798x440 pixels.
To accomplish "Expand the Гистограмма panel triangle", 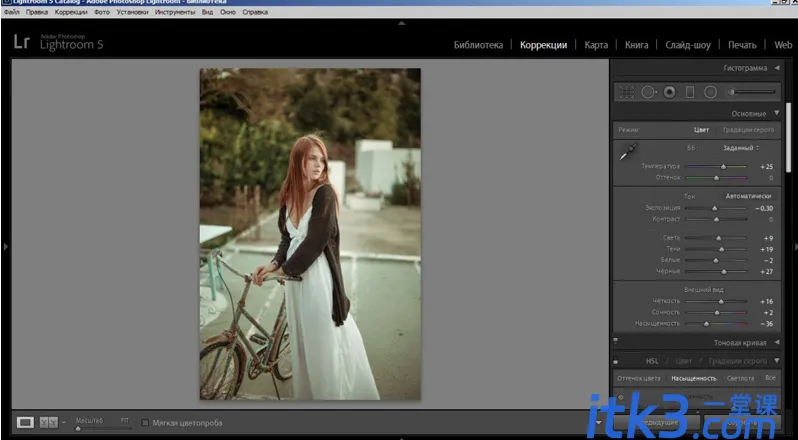I will coord(777,68).
